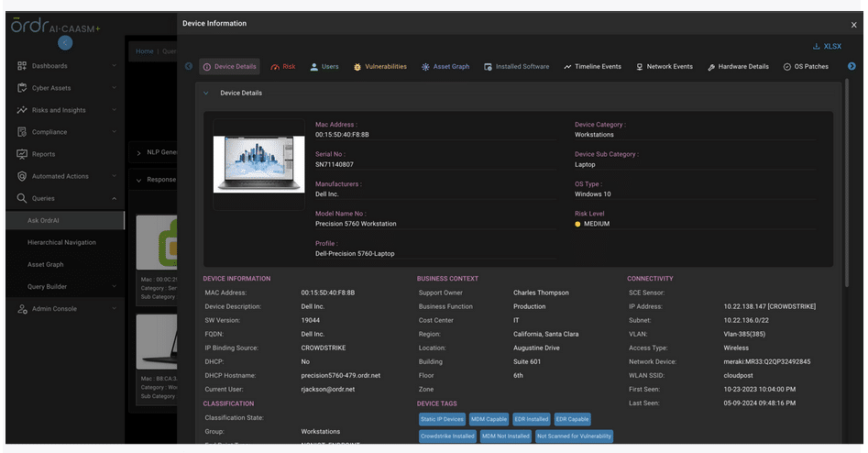Viewport: 868px width, 453px height.
Task: Click the Vulnerabilities bug icon
Action: pos(357,67)
